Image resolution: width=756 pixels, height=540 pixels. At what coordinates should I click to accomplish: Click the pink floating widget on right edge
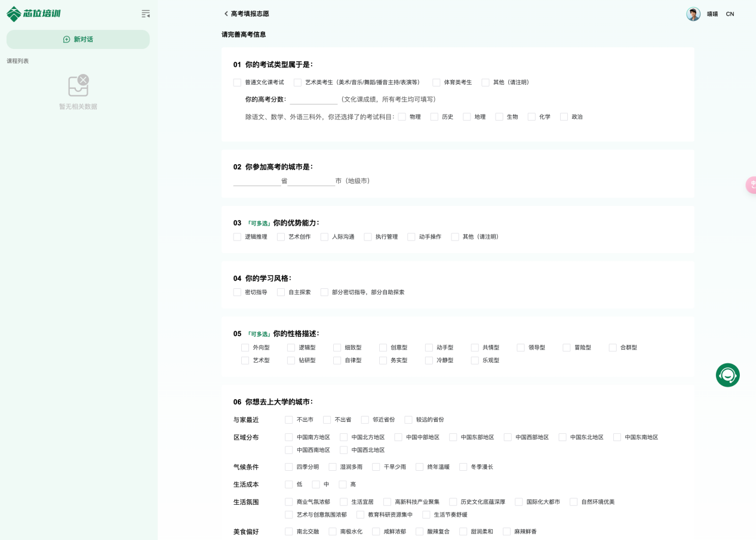(x=751, y=185)
